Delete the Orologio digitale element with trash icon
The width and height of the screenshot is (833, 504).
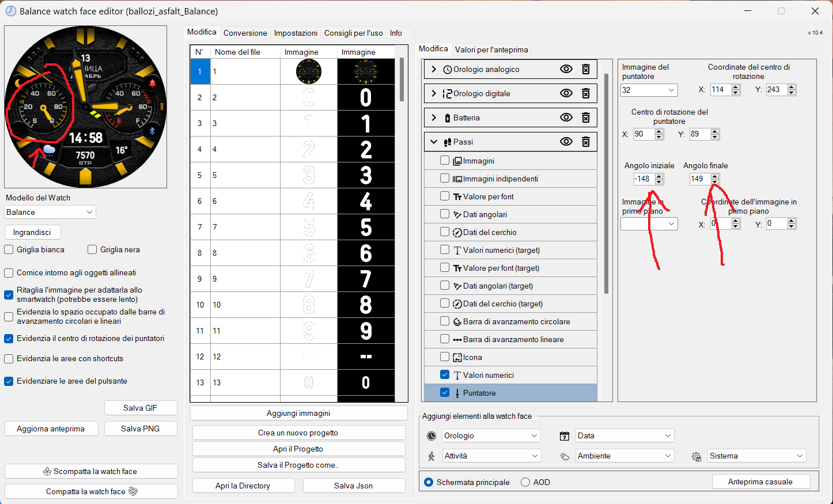coord(585,93)
